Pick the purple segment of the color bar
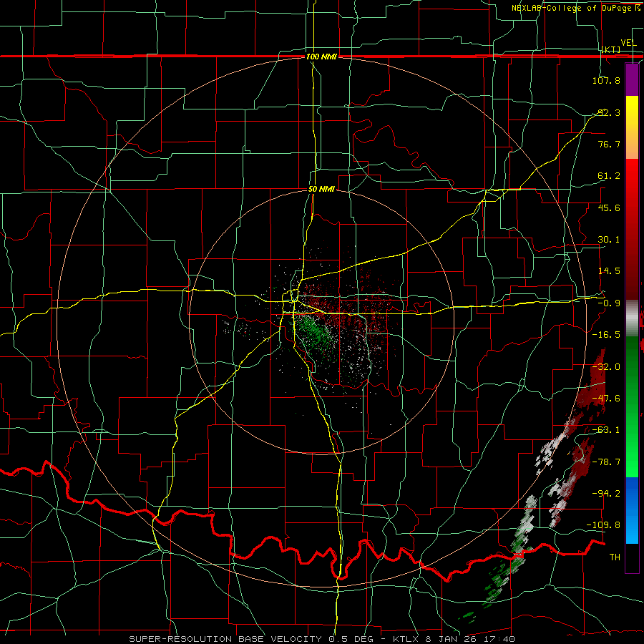 click(632, 79)
